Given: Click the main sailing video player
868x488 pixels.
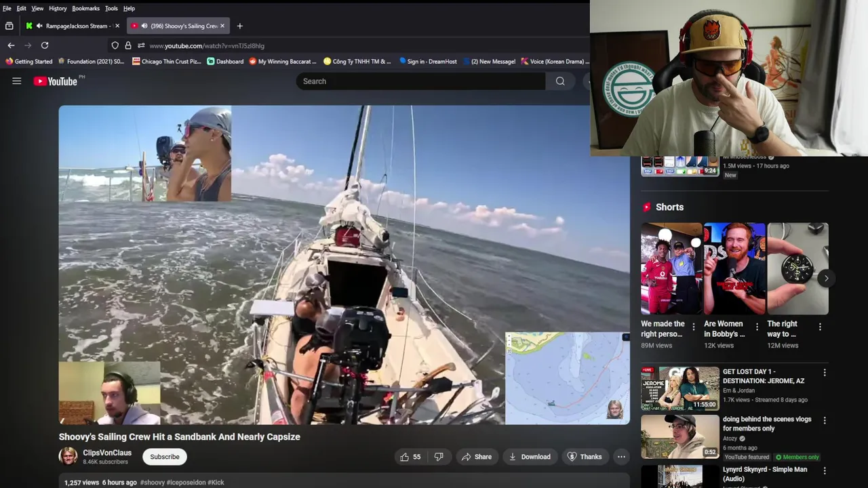Looking at the screenshot, I should [x=344, y=265].
